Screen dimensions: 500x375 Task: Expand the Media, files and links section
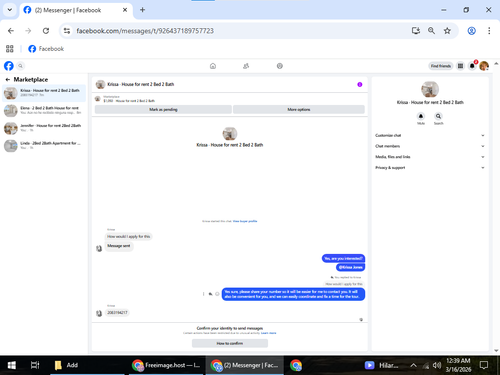point(429,157)
